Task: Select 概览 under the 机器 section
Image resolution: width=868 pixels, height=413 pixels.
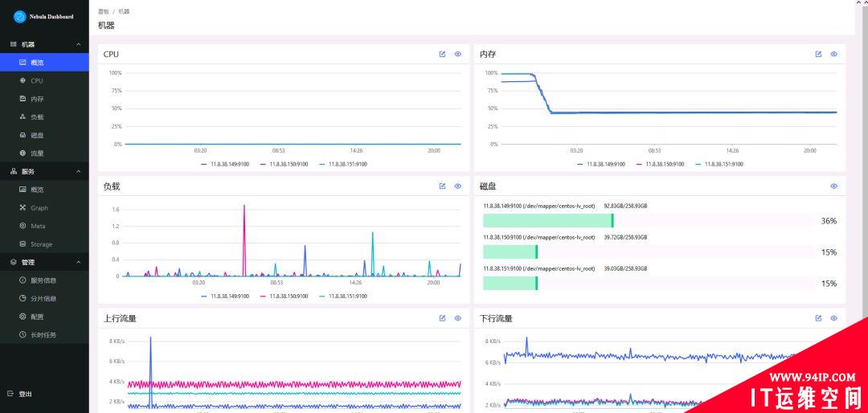Action: [44, 63]
